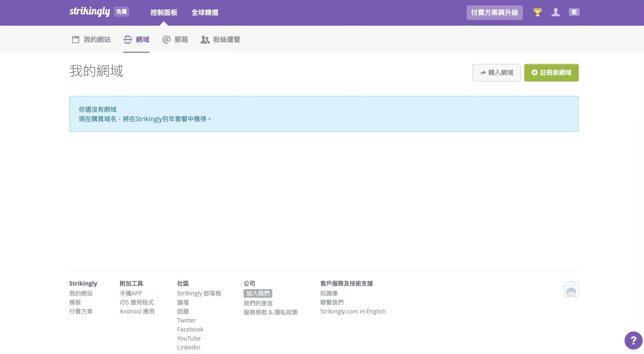This screenshot has width=644, height=354.
Task: Select the 網域 tab
Action: [x=142, y=40]
